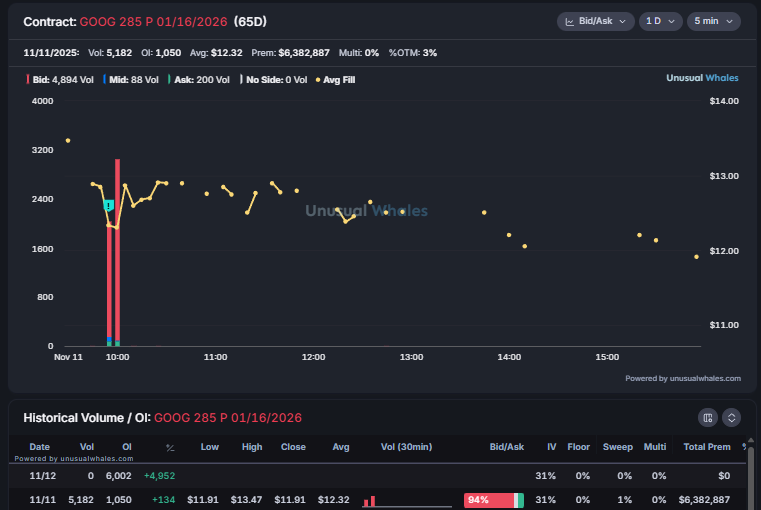Toggle the No Side volume legend series

[273, 79]
